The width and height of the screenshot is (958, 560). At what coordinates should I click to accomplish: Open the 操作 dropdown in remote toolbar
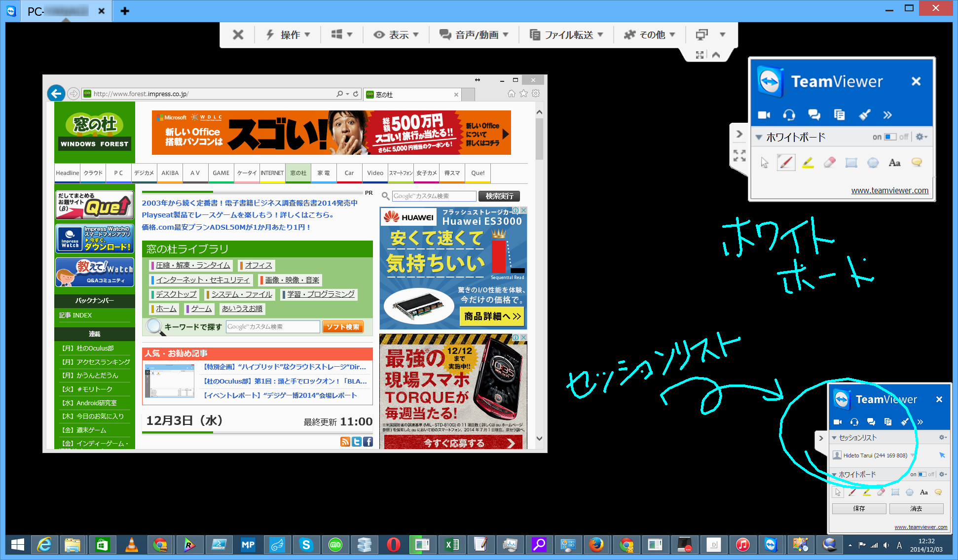[288, 35]
